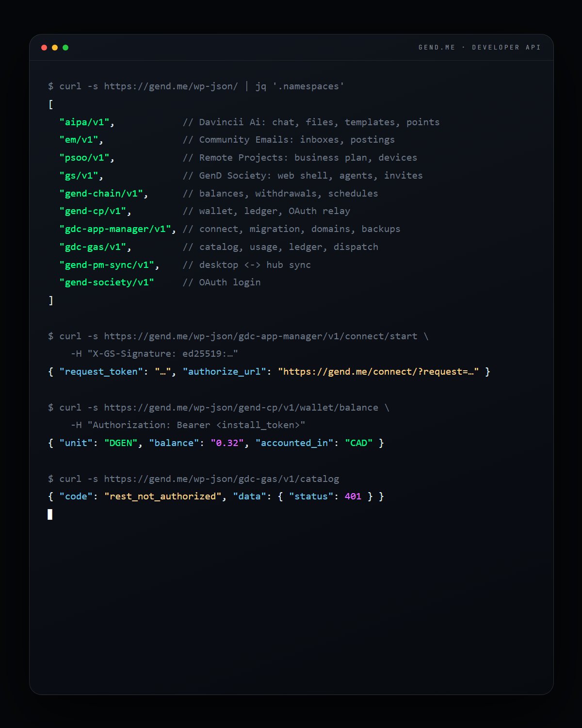Click the GenD Society comment

click(x=303, y=176)
